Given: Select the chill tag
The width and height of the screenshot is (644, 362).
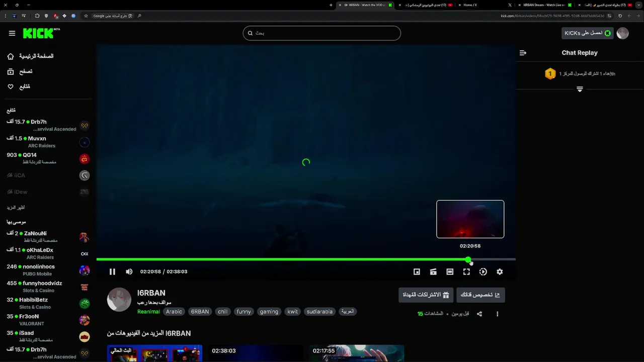Looking at the screenshot, I should tap(223, 312).
